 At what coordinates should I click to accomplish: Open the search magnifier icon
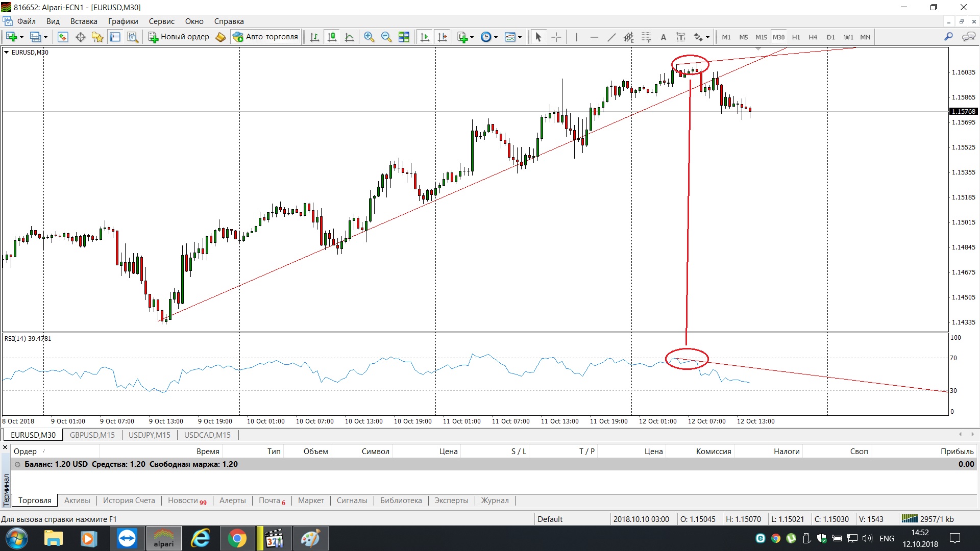[x=948, y=37]
